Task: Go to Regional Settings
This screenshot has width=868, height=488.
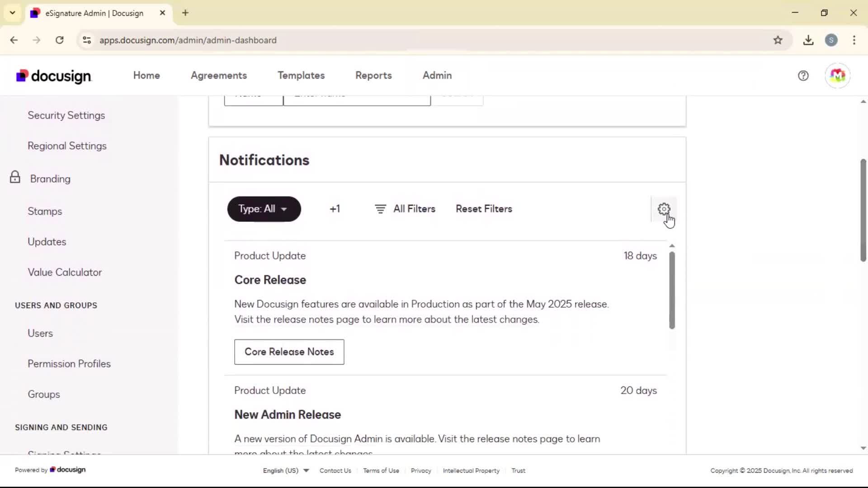Action: (67, 146)
